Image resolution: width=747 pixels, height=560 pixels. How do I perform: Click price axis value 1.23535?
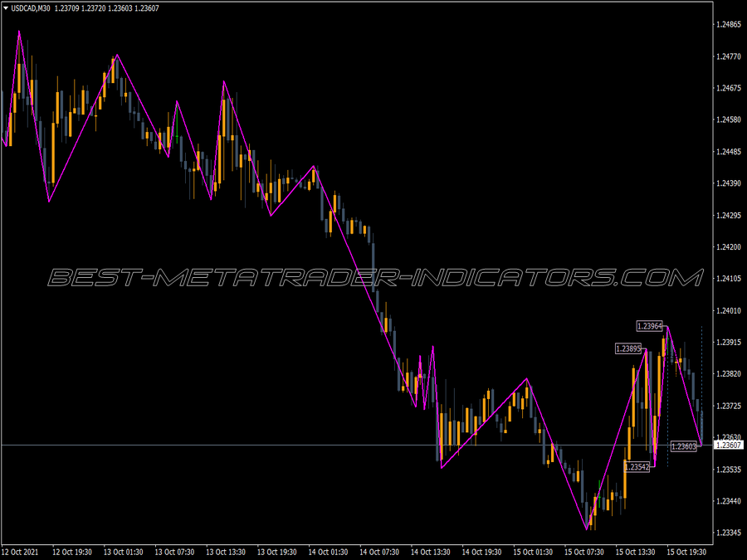point(729,470)
